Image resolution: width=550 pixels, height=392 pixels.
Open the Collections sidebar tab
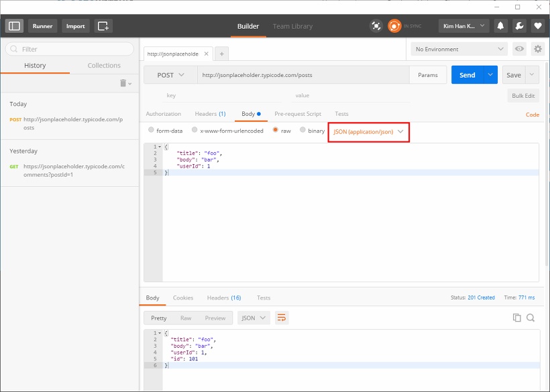coord(104,66)
